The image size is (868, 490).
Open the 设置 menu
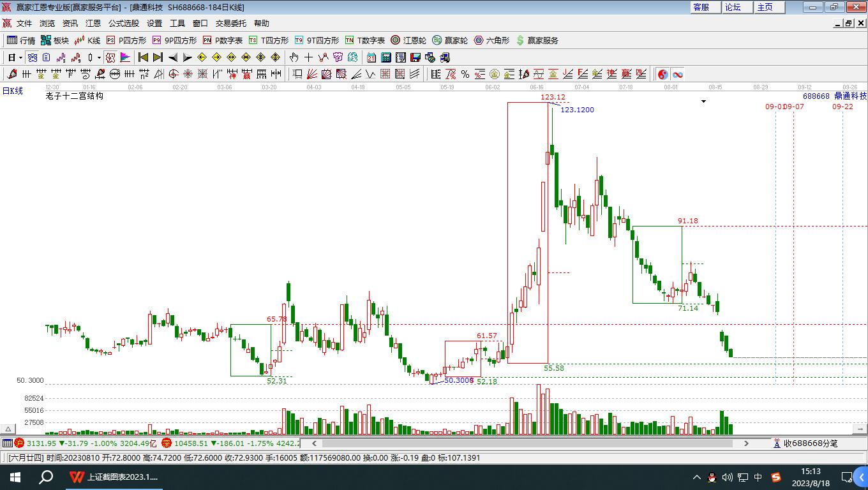pos(154,23)
